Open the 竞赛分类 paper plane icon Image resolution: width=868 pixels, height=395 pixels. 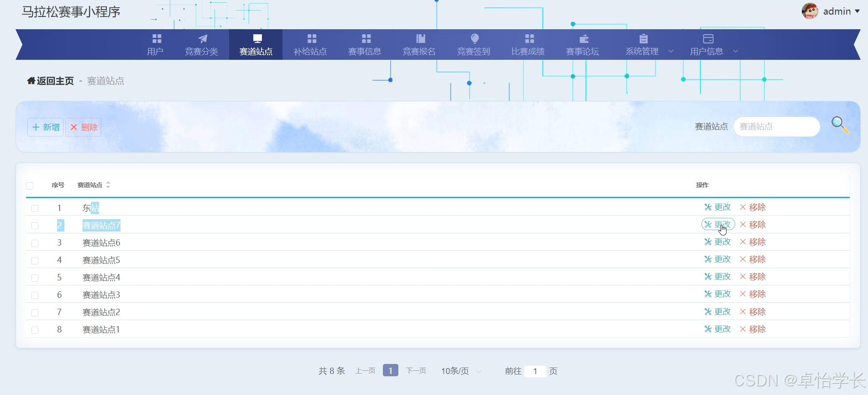click(203, 39)
